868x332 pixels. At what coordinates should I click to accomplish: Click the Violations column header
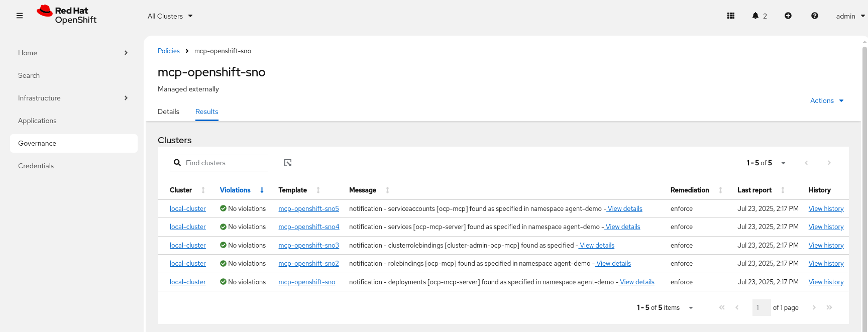pos(235,190)
